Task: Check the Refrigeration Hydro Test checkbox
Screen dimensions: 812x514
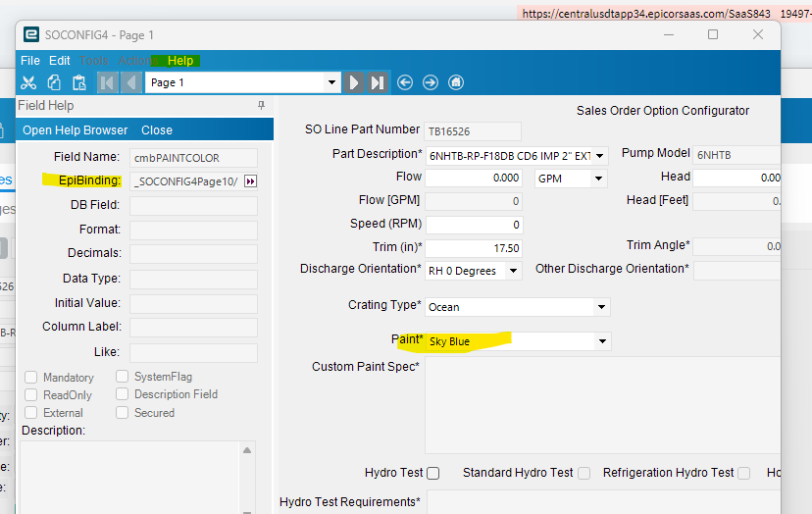Action: tap(744, 473)
